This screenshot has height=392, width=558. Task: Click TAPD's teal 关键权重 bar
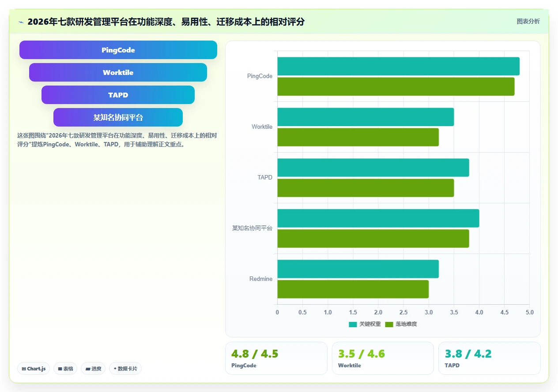click(373, 168)
